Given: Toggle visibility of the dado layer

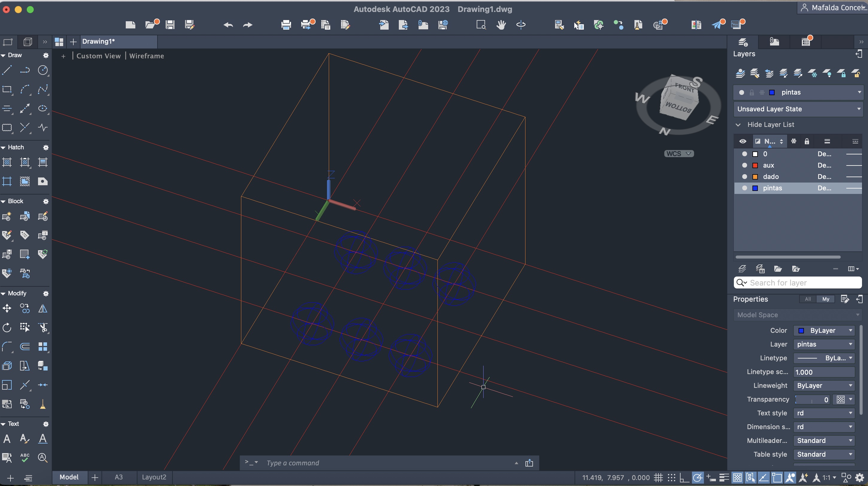Looking at the screenshot, I should tap(744, 177).
